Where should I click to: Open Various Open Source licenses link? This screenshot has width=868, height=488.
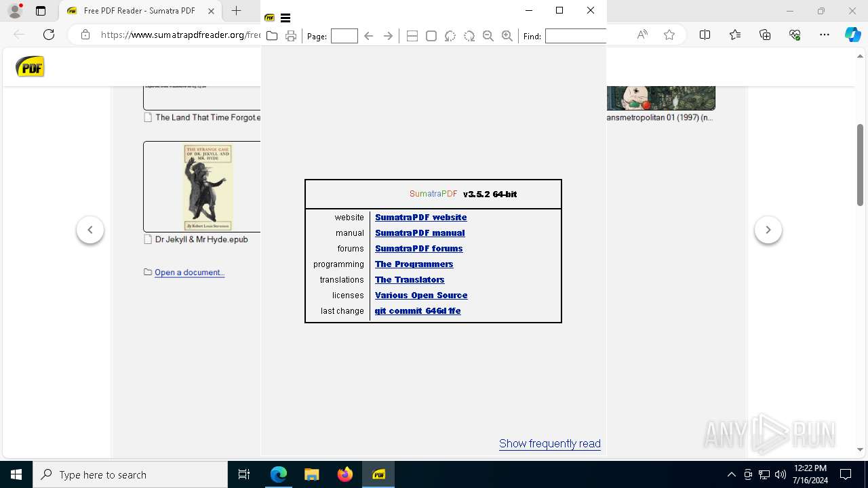[x=421, y=296]
